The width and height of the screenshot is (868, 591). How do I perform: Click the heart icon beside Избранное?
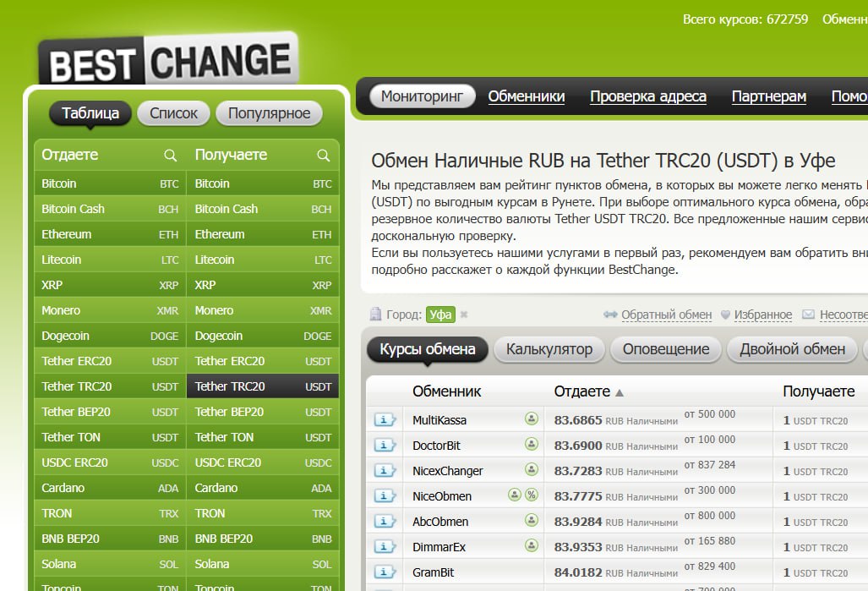tap(725, 315)
